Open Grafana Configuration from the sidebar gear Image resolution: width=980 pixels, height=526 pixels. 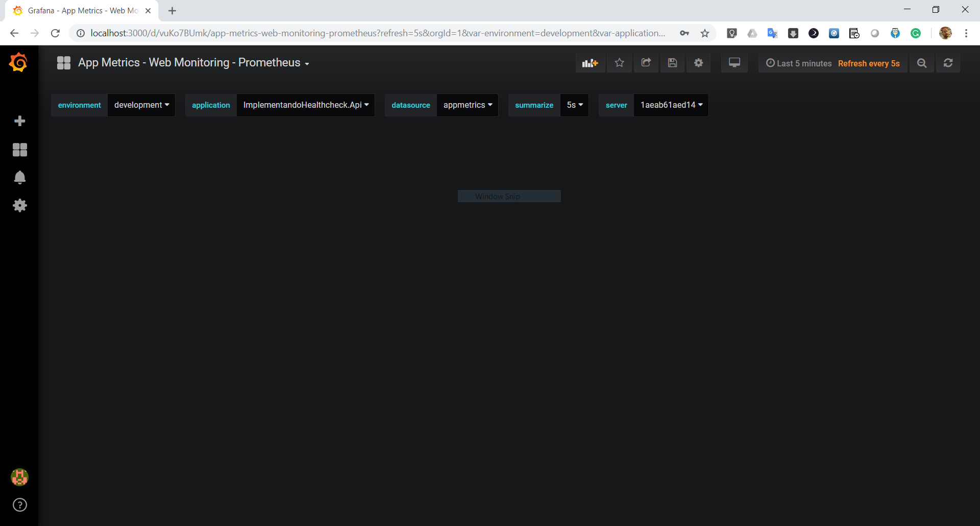[20, 205]
